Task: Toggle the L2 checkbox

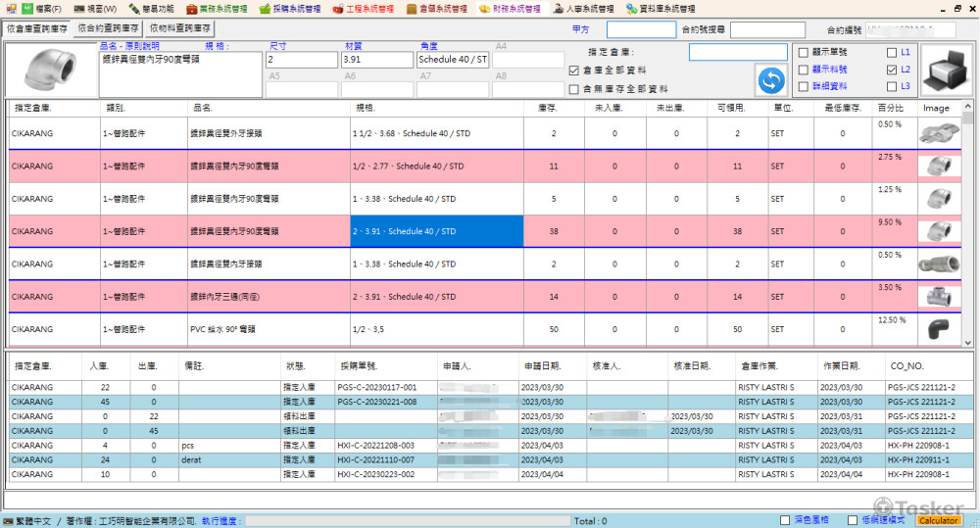Action: tap(891, 70)
